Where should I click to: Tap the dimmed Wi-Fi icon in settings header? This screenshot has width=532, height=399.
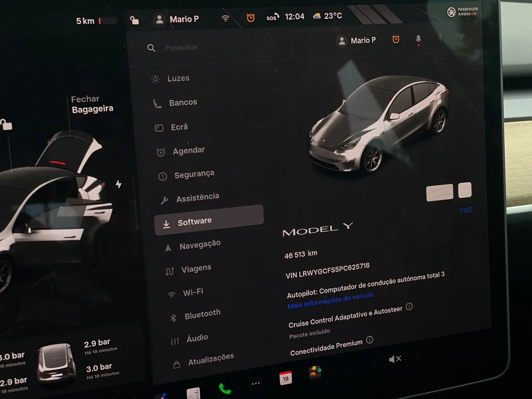pos(461,36)
